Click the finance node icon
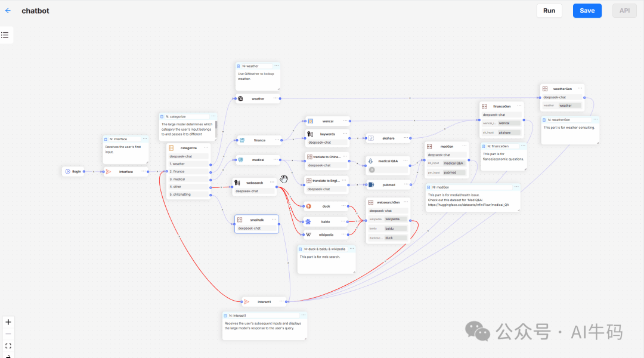 click(242, 140)
